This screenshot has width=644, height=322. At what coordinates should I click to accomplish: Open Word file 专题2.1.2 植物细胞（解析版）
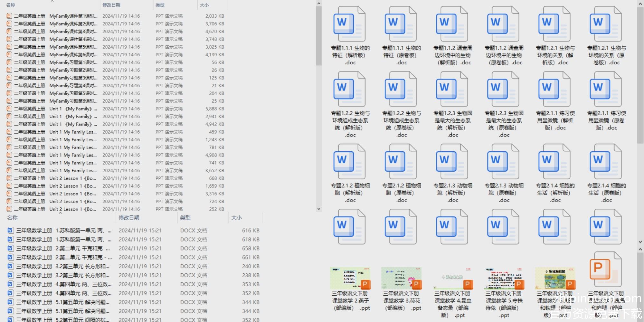point(350,162)
